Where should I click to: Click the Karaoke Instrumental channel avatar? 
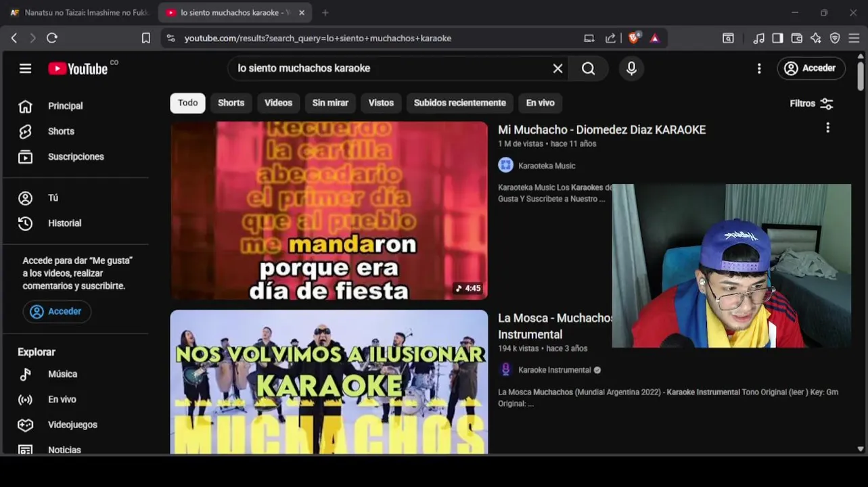tap(505, 369)
